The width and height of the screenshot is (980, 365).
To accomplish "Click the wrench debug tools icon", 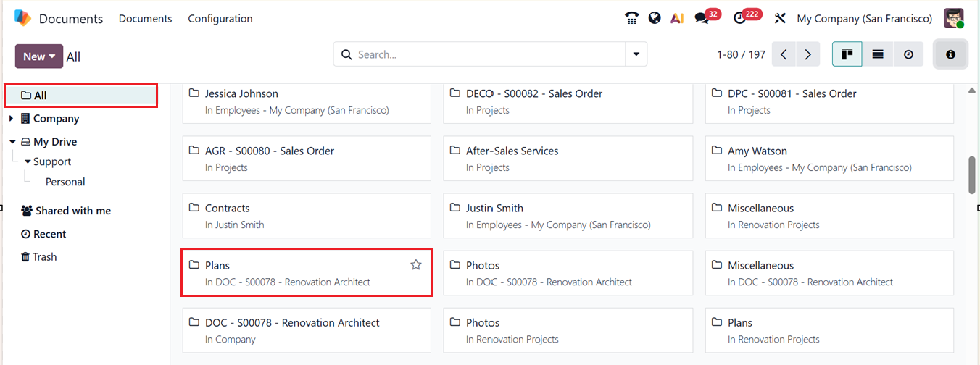I will click(x=780, y=19).
